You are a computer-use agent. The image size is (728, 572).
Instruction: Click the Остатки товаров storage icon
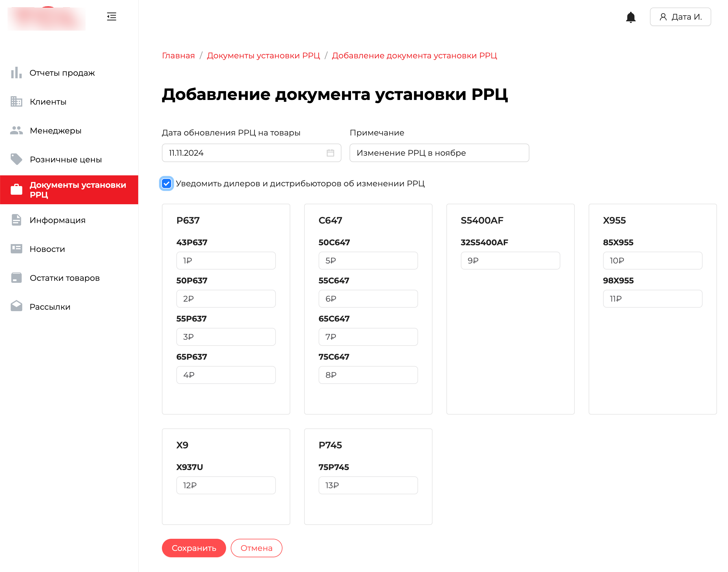point(16,278)
